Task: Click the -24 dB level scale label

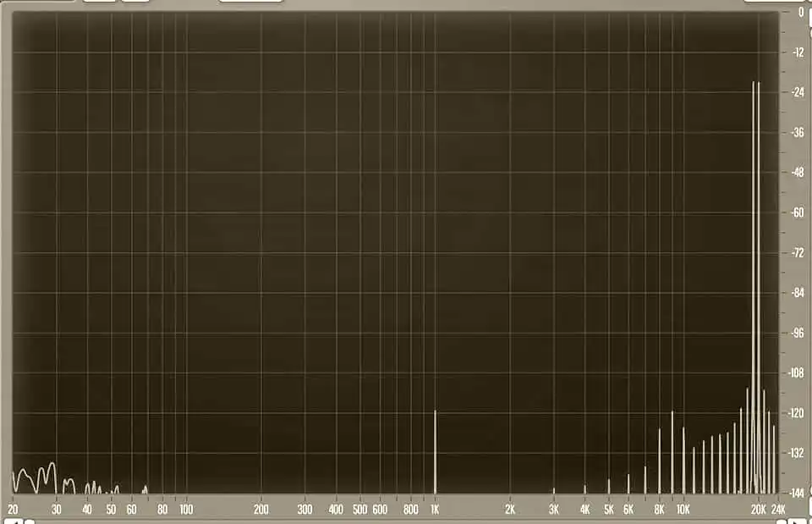Action: click(x=797, y=92)
